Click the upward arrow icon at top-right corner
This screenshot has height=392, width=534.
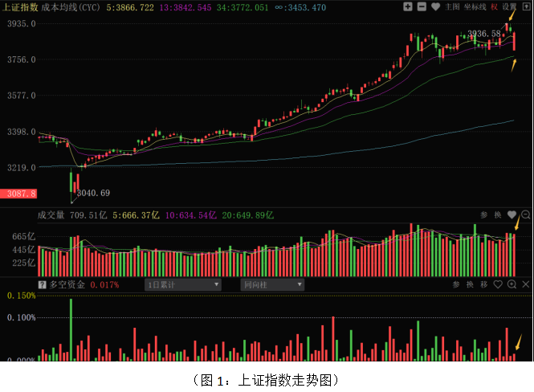(526, 6)
